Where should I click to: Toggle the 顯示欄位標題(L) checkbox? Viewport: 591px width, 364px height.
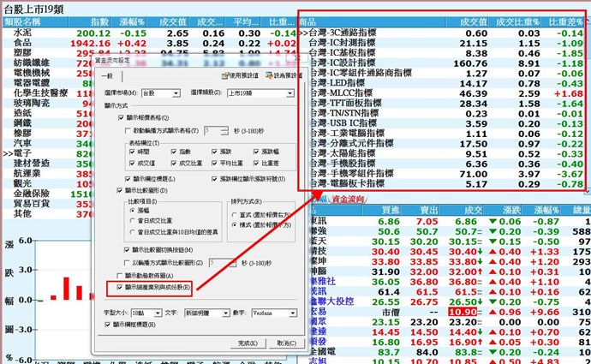128,179
